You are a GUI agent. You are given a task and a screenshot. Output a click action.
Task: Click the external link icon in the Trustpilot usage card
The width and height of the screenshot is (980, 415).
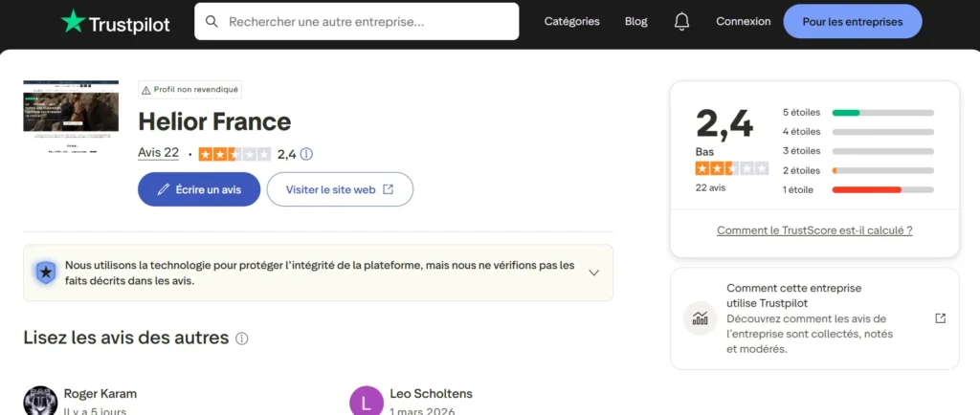940,318
